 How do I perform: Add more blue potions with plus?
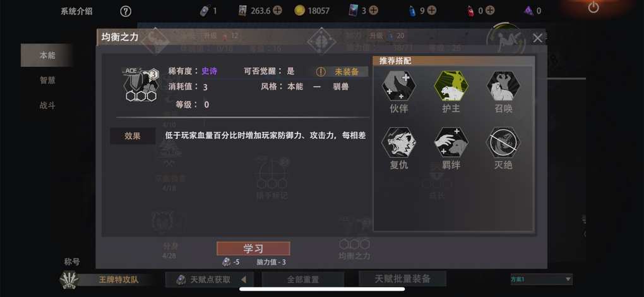click(x=432, y=11)
